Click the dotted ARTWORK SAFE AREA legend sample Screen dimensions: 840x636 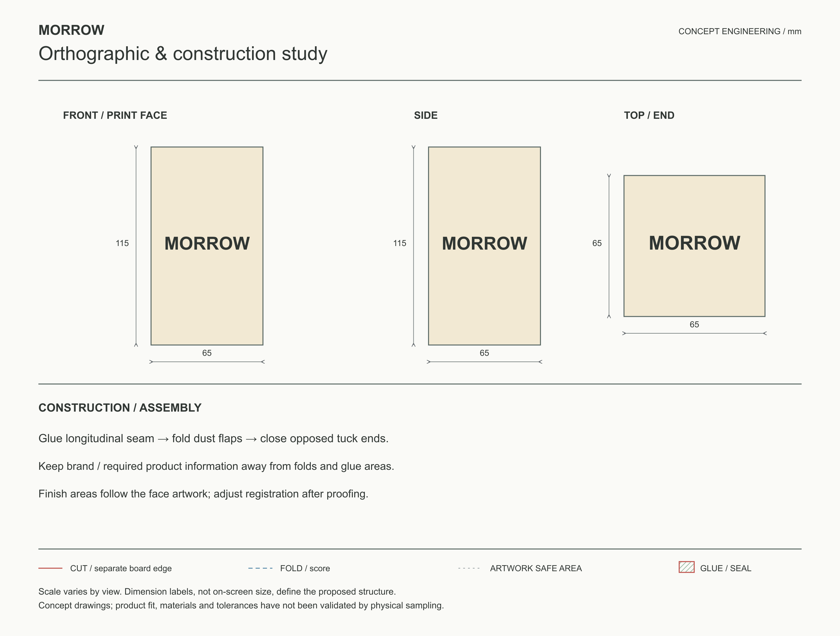click(x=469, y=568)
